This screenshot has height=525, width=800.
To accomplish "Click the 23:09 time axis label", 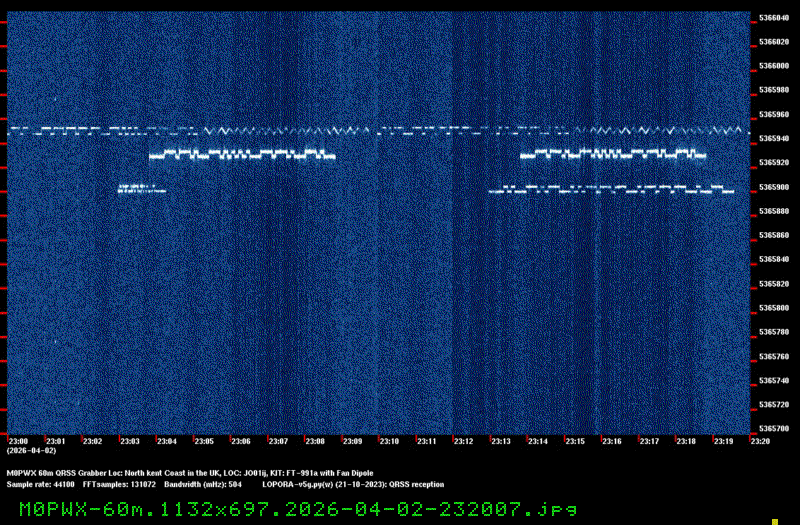I will point(352,441).
